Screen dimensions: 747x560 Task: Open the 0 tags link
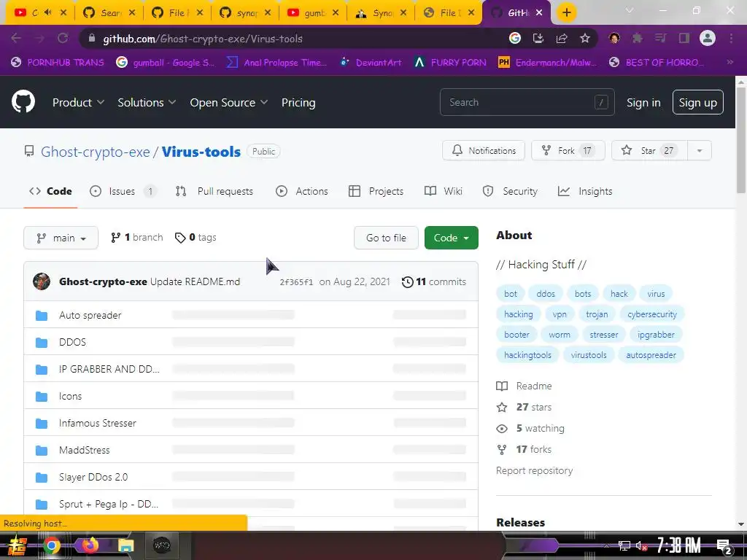coord(196,237)
